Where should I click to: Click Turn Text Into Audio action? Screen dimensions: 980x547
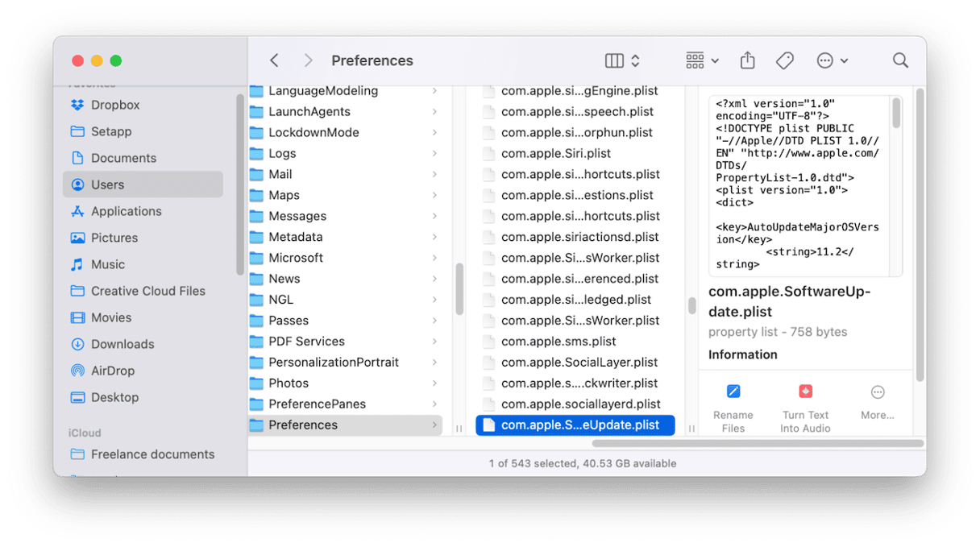805,408
